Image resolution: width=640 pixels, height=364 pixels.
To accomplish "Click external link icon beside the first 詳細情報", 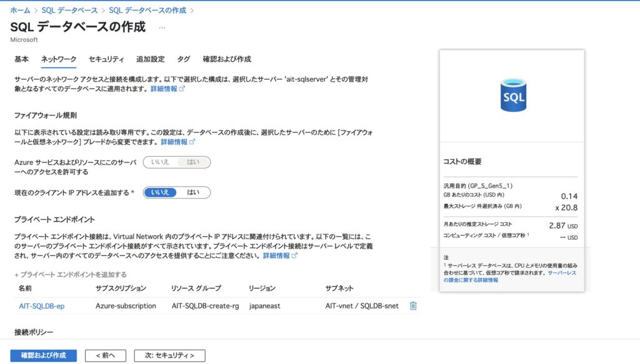I will tap(182, 89).
